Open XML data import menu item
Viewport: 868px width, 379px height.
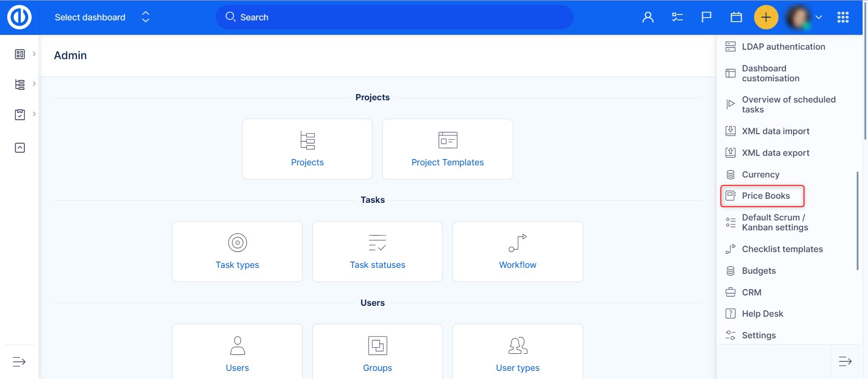(775, 131)
